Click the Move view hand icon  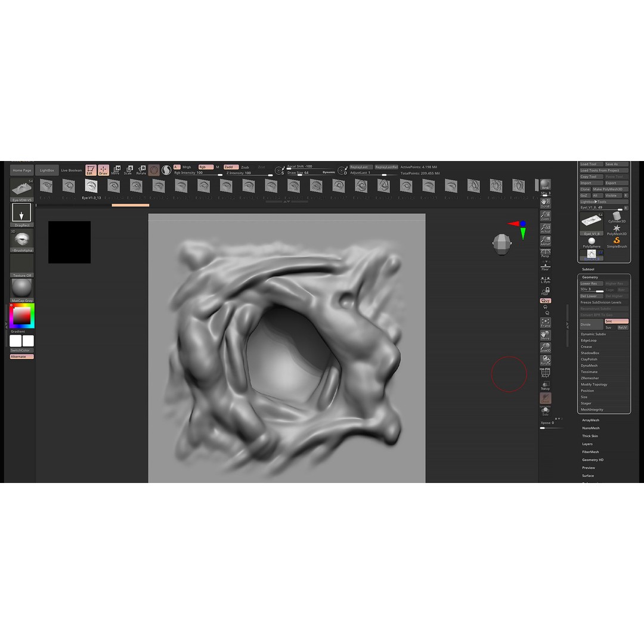[x=546, y=335]
